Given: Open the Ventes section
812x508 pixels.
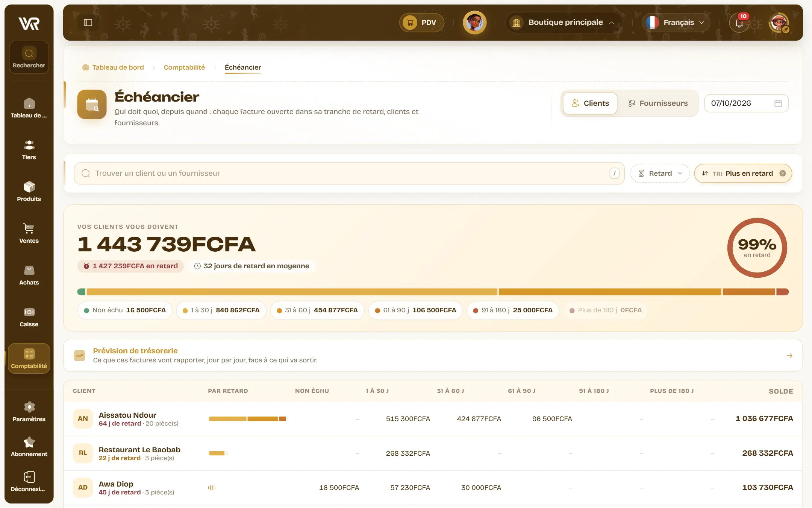Looking at the screenshot, I should click(29, 233).
